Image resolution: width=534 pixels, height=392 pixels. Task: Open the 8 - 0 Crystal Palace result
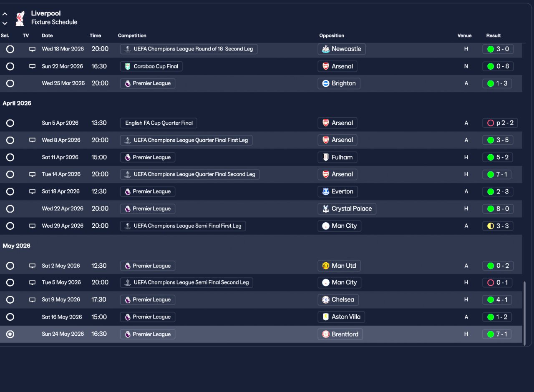click(498, 209)
